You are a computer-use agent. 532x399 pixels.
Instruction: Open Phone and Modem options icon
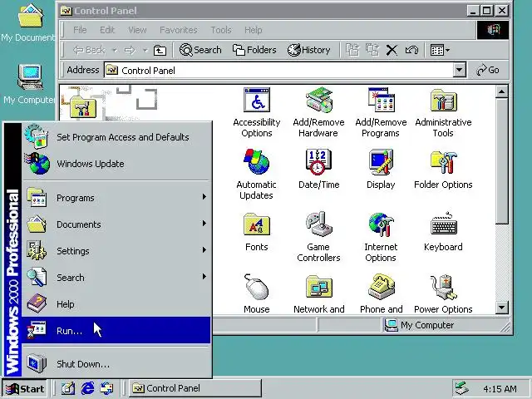click(x=381, y=293)
